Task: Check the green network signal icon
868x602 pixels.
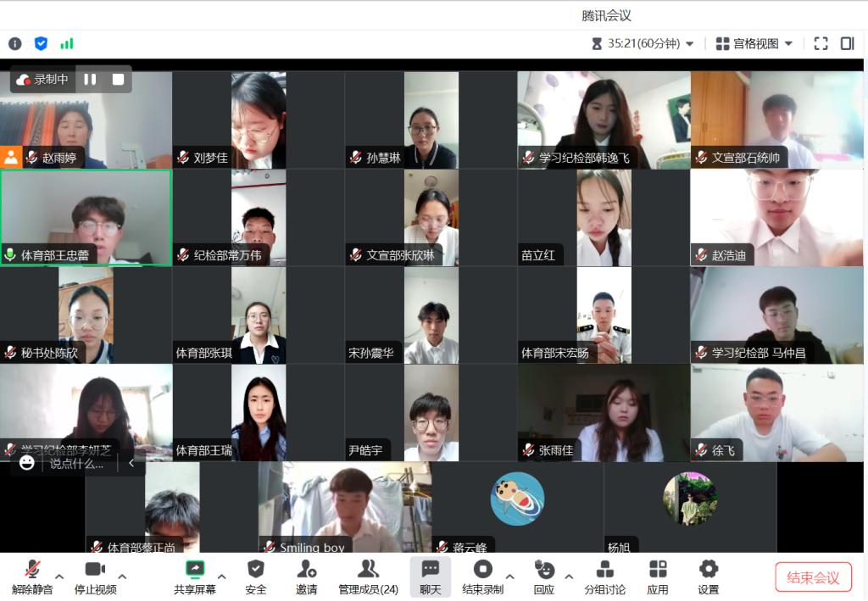Action: (x=66, y=43)
